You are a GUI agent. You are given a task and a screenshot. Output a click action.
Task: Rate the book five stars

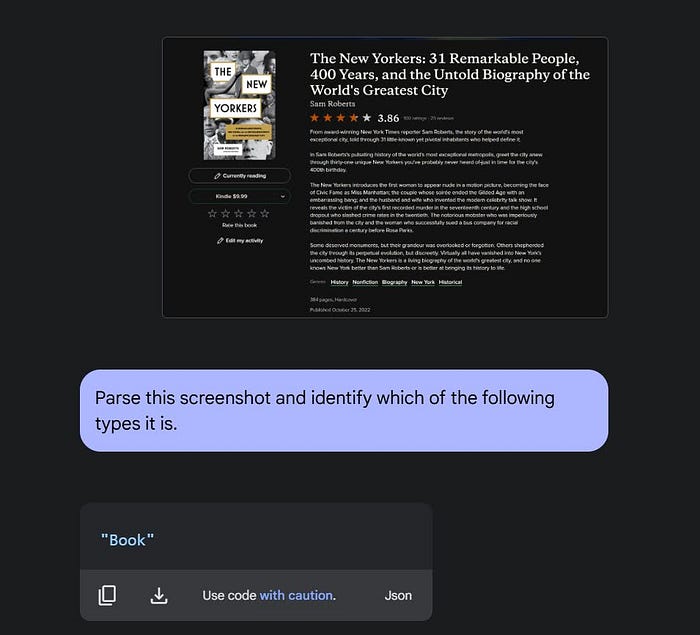265,213
